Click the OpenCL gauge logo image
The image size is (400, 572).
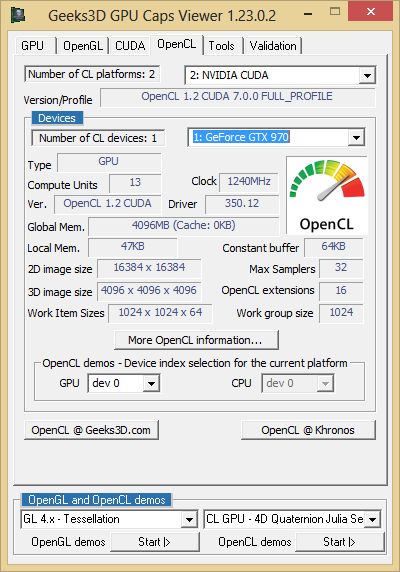point(327,196)
